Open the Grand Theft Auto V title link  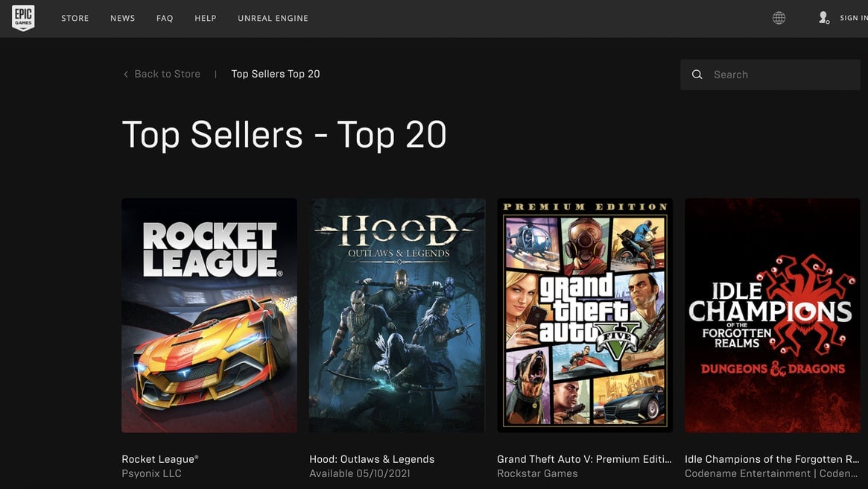coord(584,458)
